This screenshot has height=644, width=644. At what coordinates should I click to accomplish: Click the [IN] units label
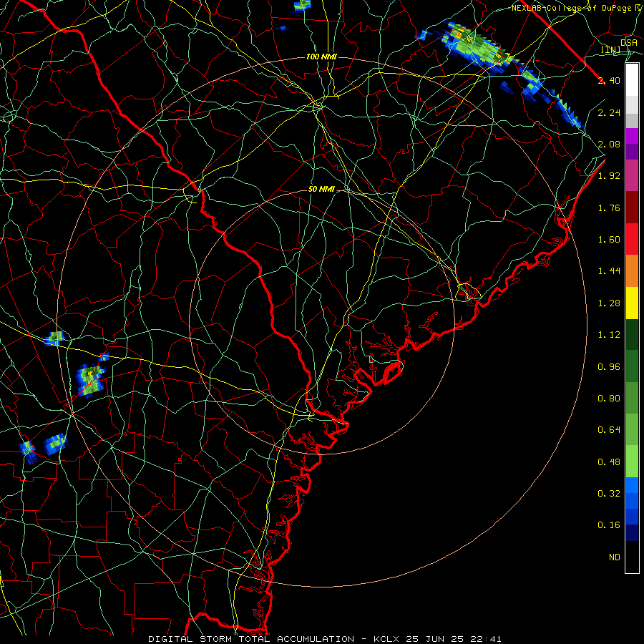coord(611,49)
